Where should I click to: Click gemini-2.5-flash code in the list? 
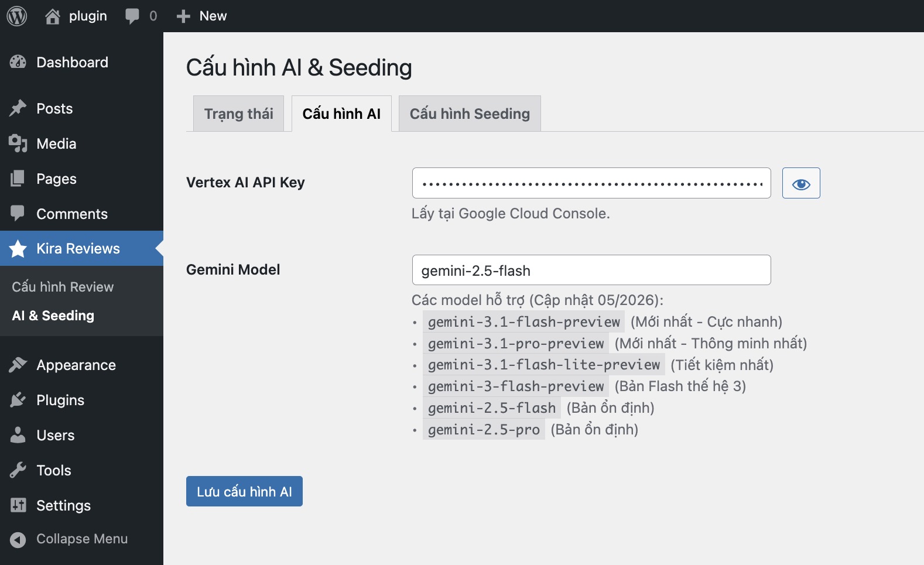coord(492,408)
